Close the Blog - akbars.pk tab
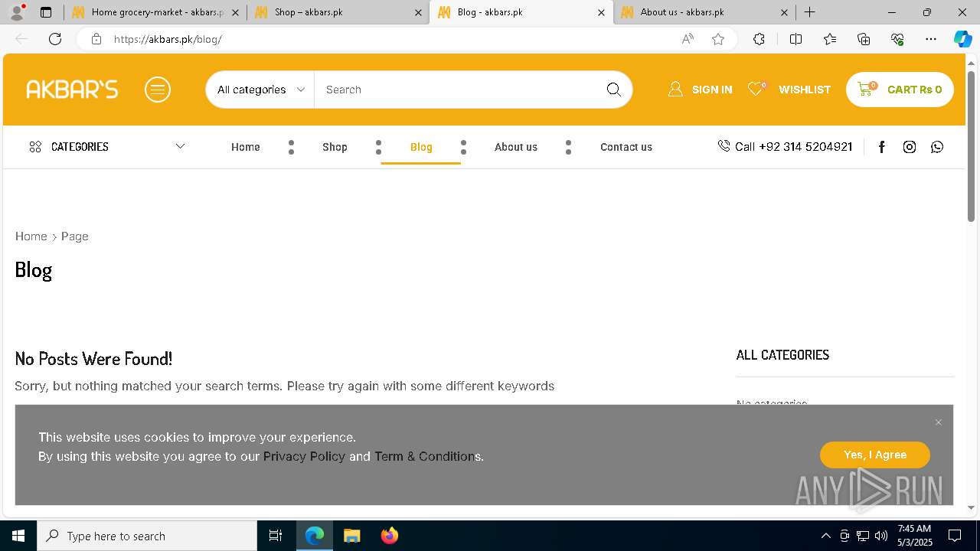980x551 pixels. click(601, 13)
